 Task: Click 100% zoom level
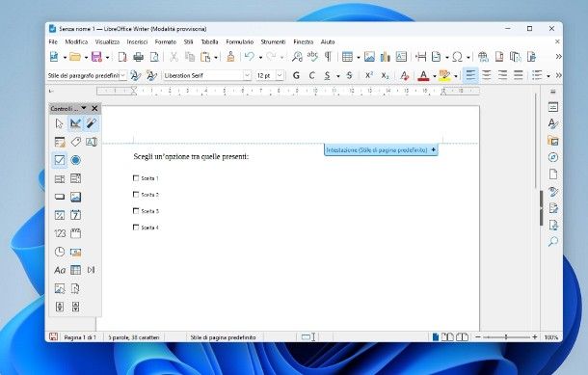tap(551, 337)
